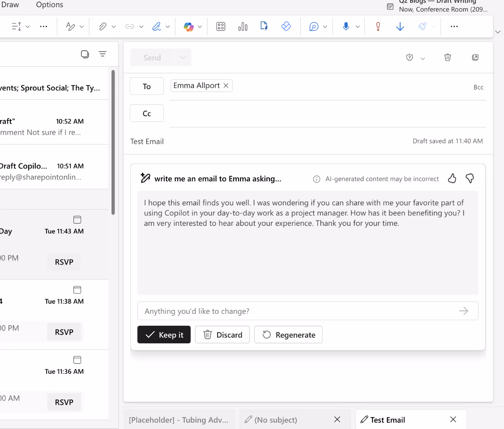
Task: Click the attach file paperclip icon
Action: point(102,26)
